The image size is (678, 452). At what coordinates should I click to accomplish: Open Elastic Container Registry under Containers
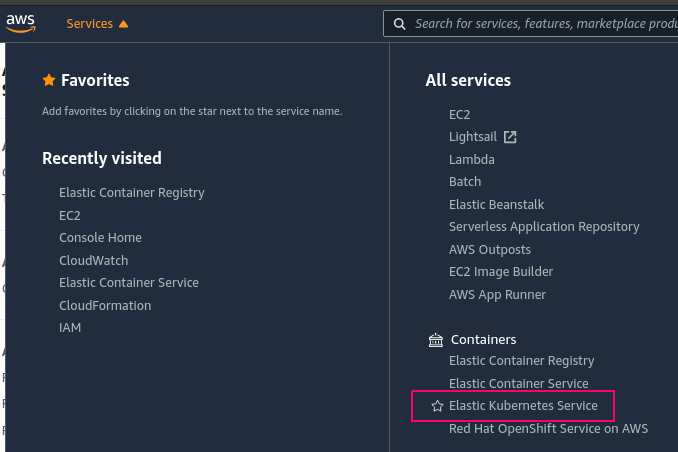(x=521, y=361)
